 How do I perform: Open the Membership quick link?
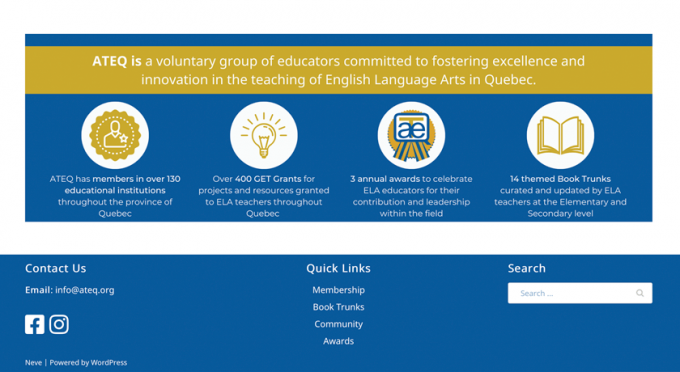click(x=339, y=290)
